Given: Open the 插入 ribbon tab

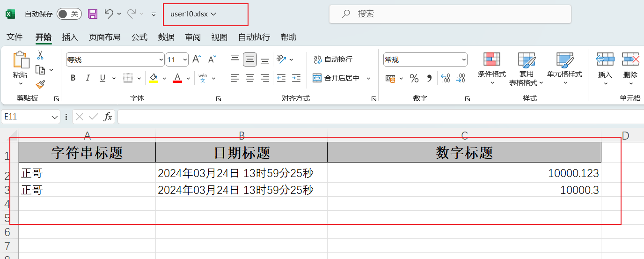Looking at the screenshot, I should pos(70,37).
